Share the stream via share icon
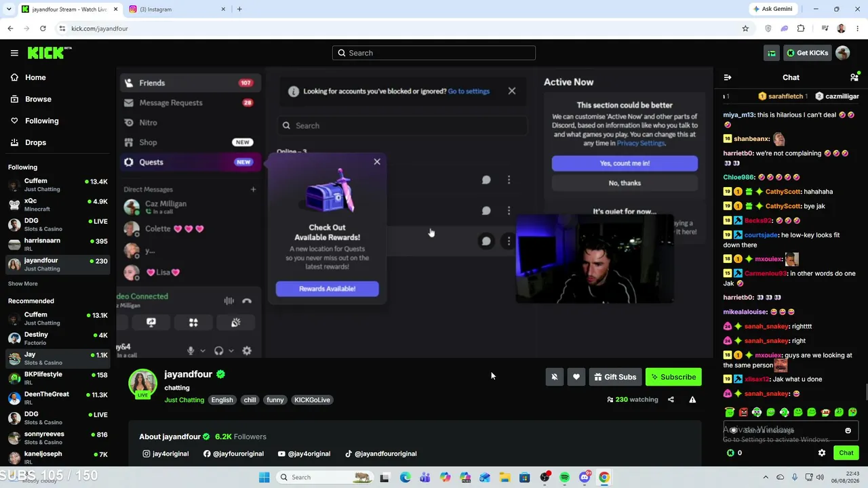 (671, 400)
